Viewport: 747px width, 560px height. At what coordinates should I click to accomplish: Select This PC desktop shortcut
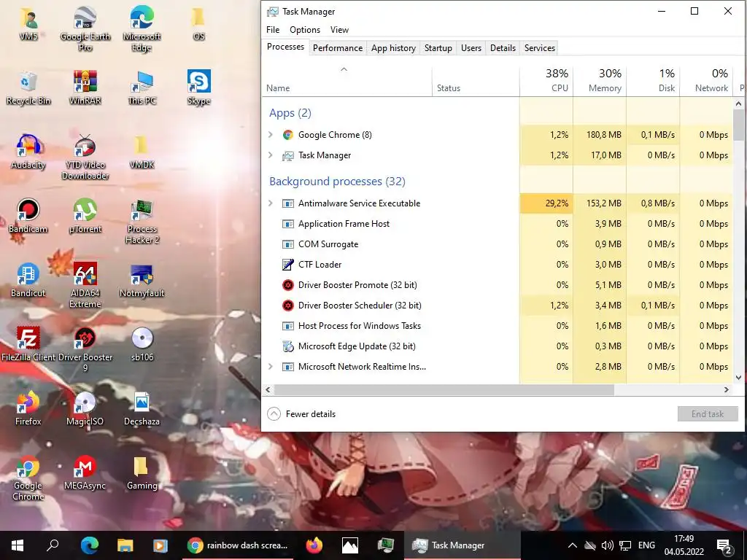142,88
